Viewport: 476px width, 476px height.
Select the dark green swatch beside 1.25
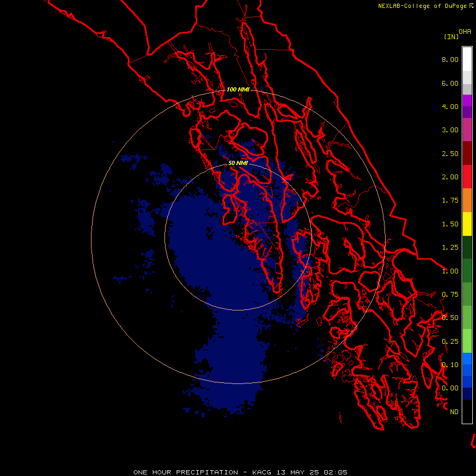click(x=467, y=247)
